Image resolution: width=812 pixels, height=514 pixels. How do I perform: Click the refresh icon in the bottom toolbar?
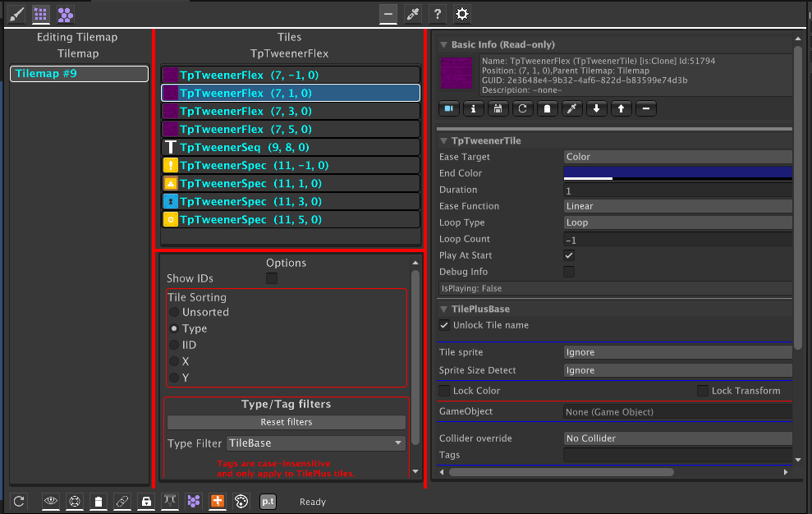point(19,501)
